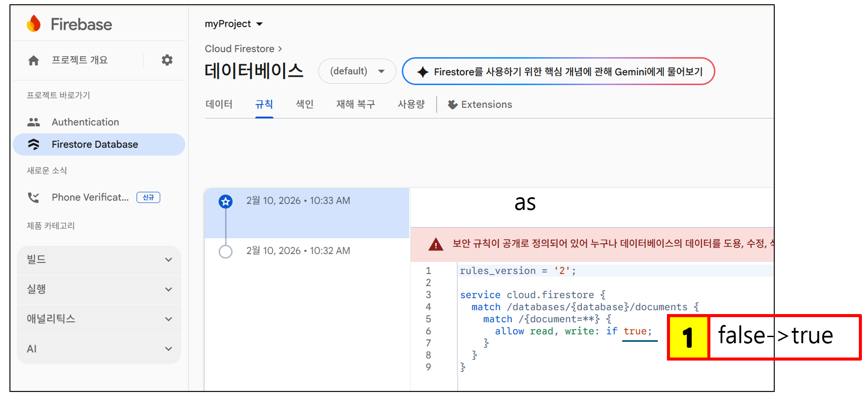Switch to the 재해 복구 tab

[356, 104]
